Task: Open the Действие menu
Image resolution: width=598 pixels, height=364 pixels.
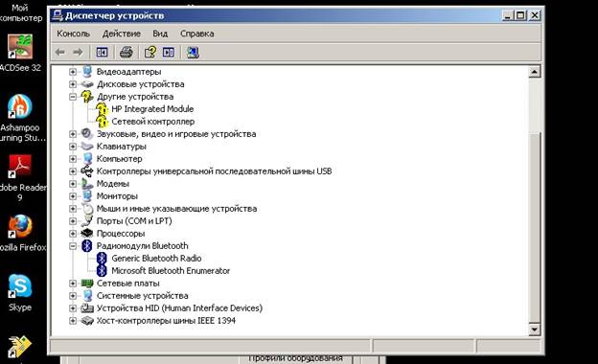Action: [x=122, y=34]
